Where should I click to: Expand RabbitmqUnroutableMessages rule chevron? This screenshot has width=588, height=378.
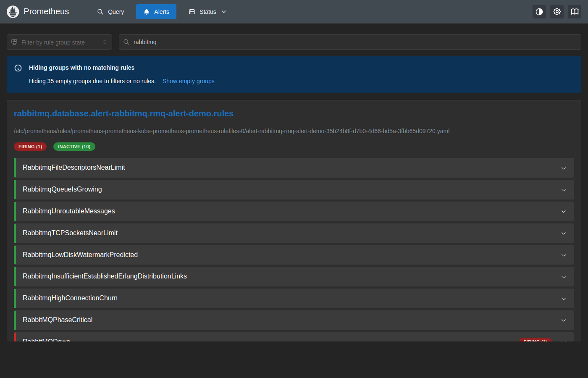point(564,212)
